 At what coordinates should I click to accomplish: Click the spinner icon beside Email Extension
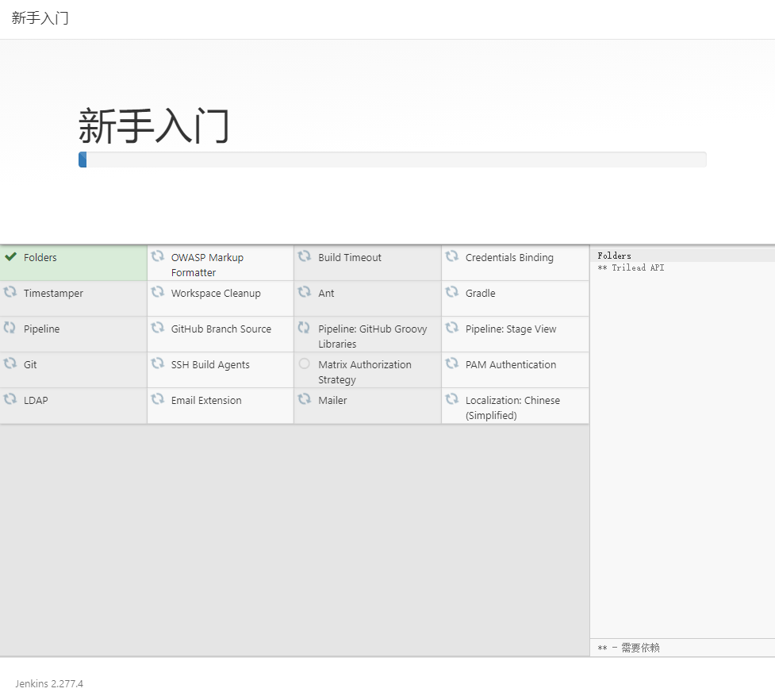point(158,399)
